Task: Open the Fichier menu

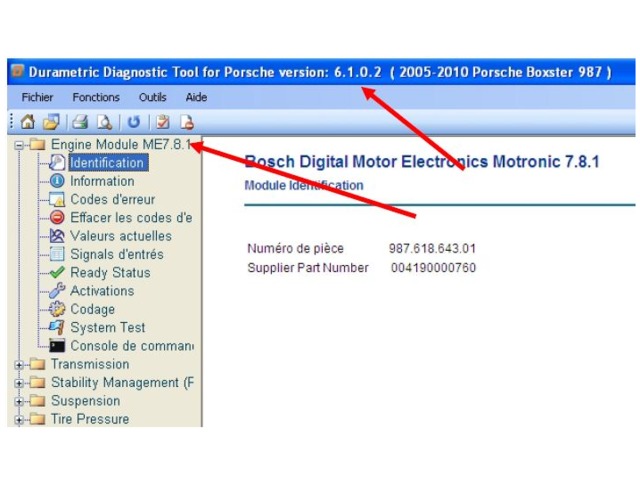Action: pyautogui.click(x=37, y=97)
